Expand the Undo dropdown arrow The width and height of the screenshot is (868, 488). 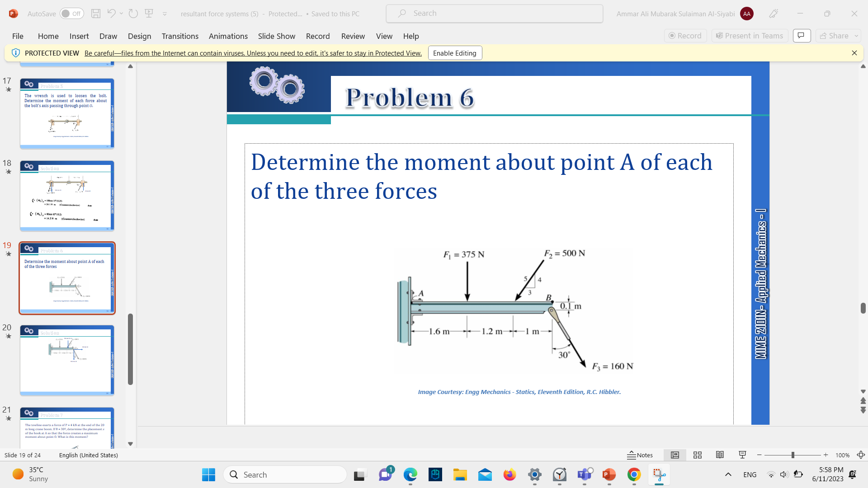coord(121,14)
